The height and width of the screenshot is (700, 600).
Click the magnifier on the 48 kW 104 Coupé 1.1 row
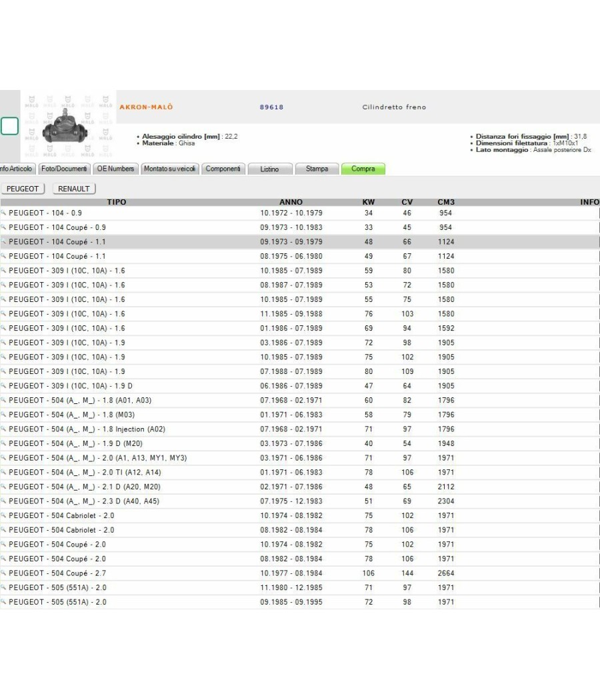coord(3,241)
